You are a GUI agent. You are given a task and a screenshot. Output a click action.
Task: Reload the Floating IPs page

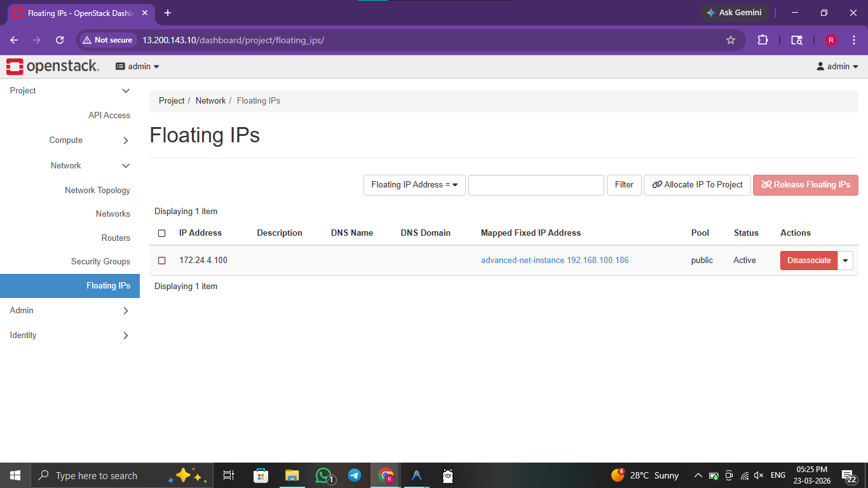click(60, 40)
